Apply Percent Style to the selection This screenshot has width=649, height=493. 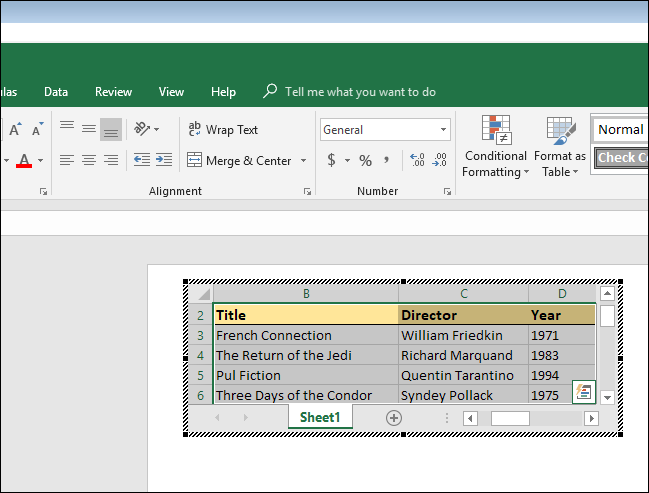coord(365,160)
